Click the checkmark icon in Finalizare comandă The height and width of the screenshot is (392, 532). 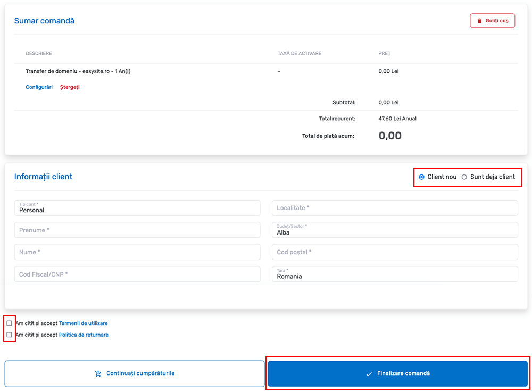pos(368,373)
